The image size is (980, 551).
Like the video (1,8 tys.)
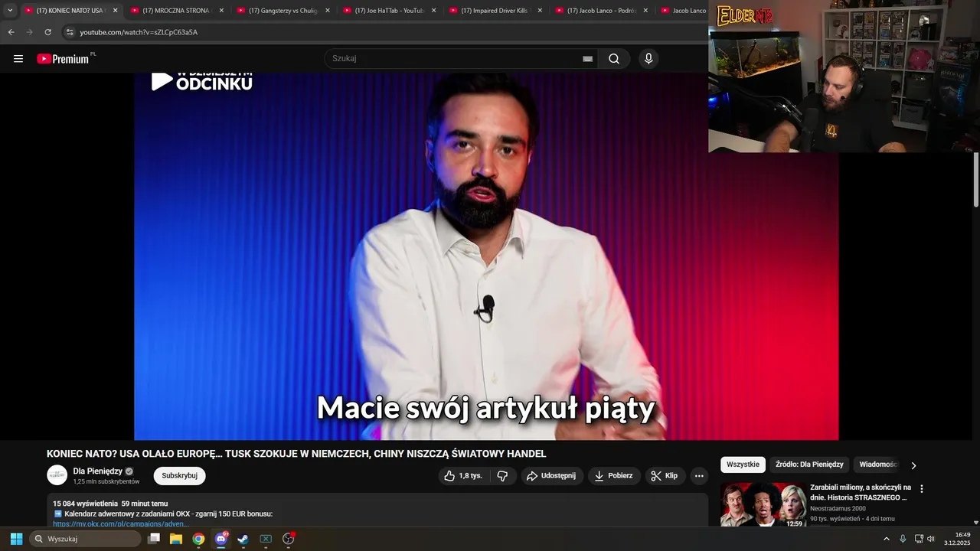pos(463,476)
